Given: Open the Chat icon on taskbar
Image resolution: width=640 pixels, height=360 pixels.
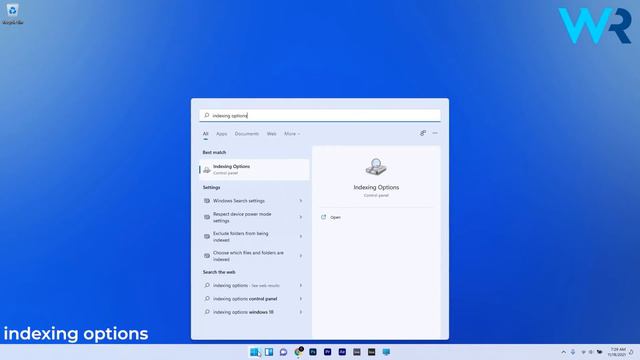Looking at the screenshot, I should pyautogui.click(x=283, y=352).
